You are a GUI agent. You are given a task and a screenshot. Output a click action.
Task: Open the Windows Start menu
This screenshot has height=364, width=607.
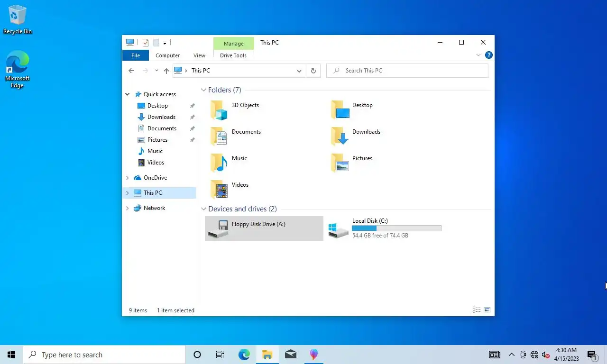tap(11, 355)
